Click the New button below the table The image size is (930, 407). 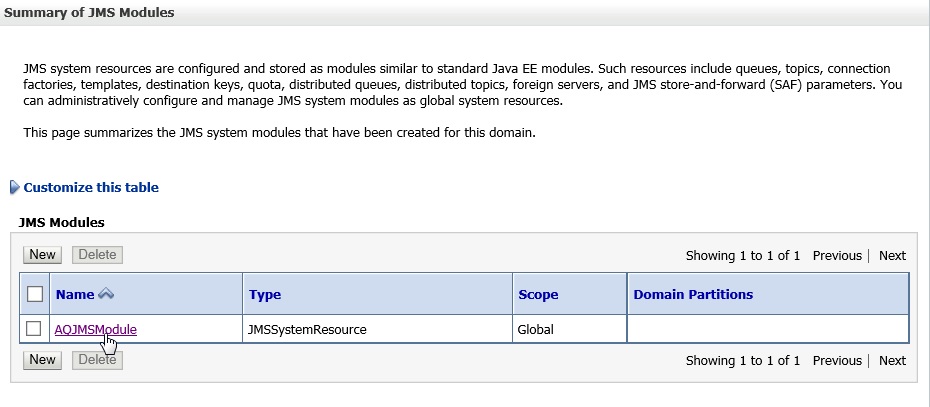pos(42,360)
